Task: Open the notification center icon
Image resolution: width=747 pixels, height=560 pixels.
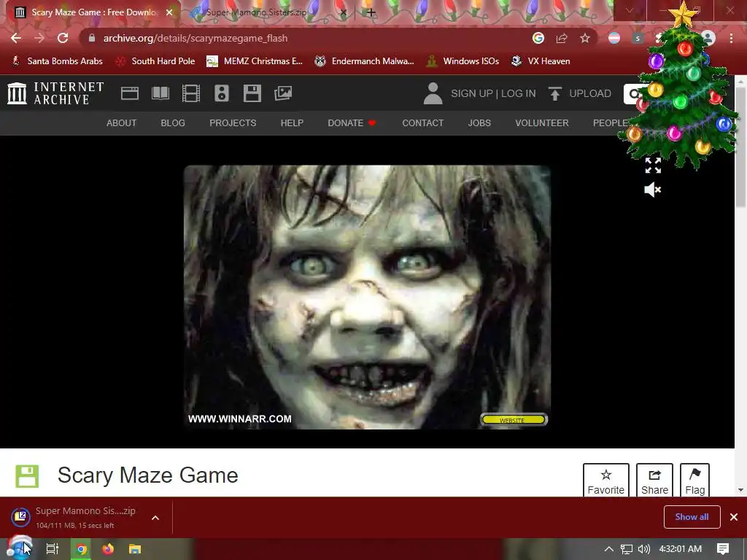Action: coord(723,549)
